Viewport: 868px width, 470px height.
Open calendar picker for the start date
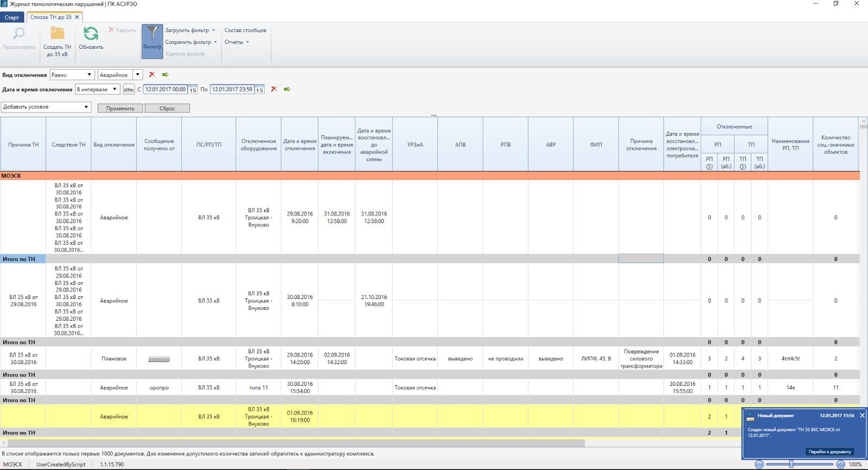tap(193, 90)
